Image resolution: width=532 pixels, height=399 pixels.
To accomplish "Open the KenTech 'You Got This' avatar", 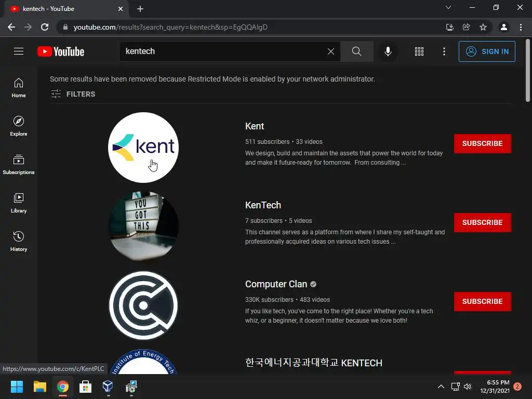I will (143, 227).
